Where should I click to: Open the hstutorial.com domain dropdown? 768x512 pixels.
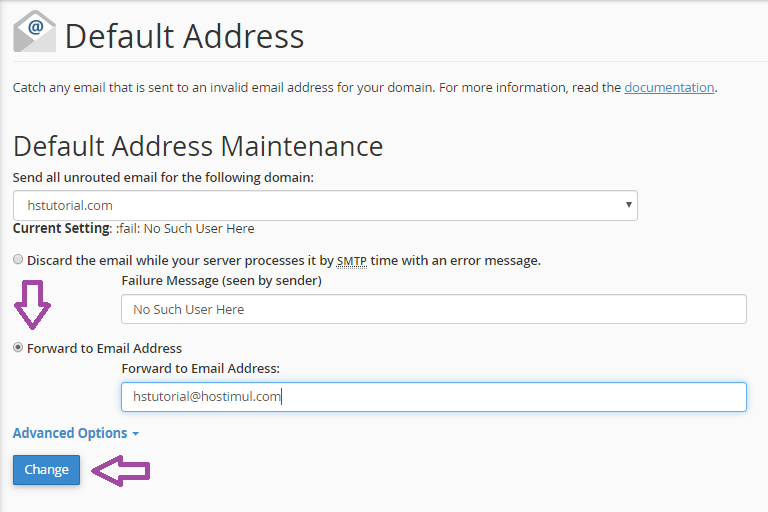click(x=325, y=205)
